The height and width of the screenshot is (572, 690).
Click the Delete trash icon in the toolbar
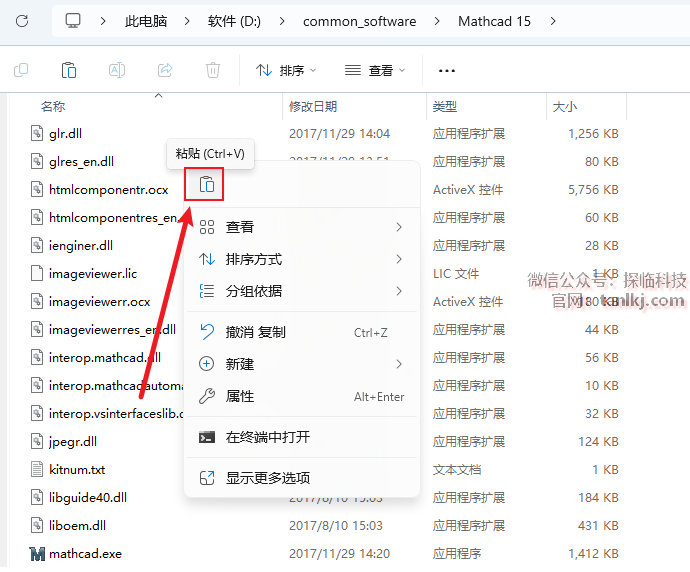(x=213, y=70)
